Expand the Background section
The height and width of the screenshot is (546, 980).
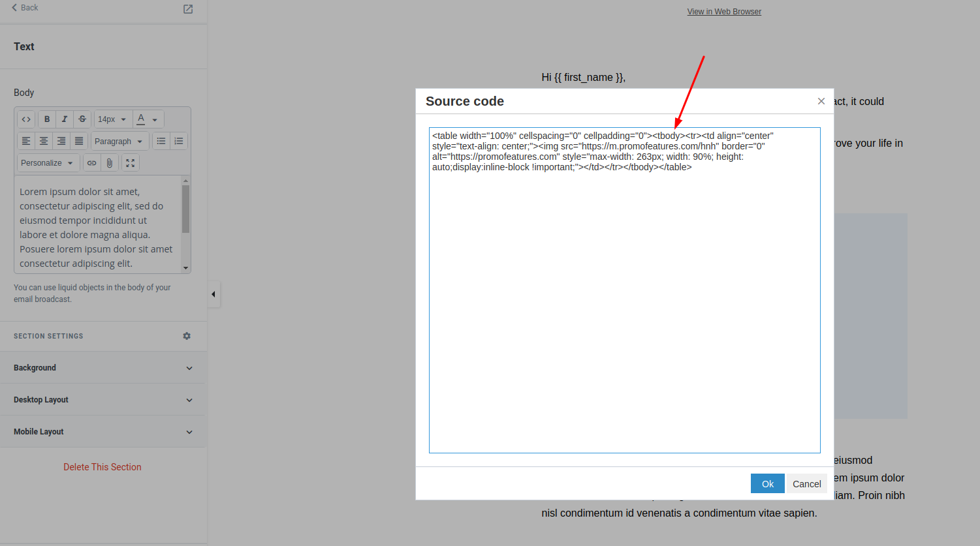pos(103,368)
